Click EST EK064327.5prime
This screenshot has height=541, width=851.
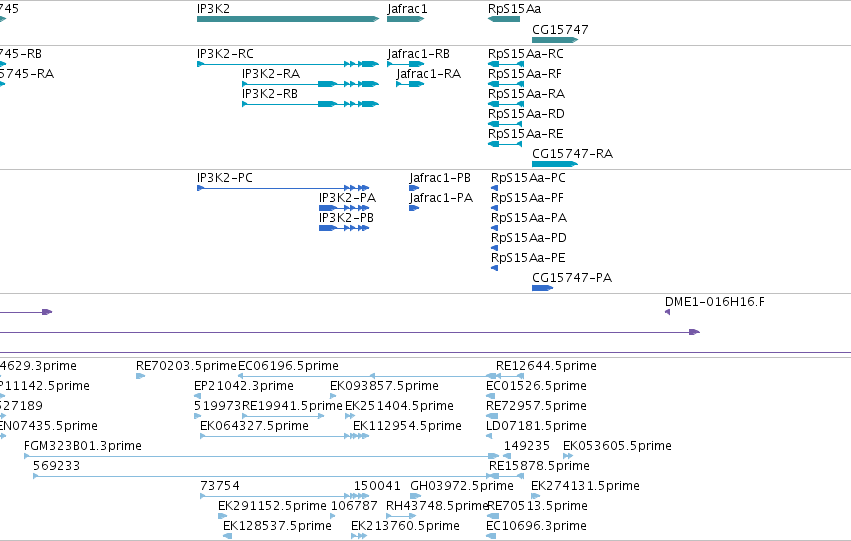284,436
